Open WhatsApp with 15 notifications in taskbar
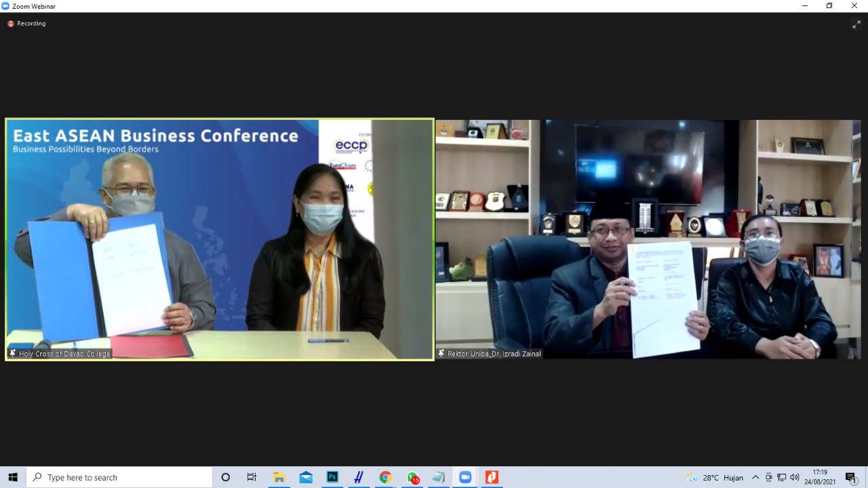The width and height of the screenshot is (868, 488). click(412, 477)
